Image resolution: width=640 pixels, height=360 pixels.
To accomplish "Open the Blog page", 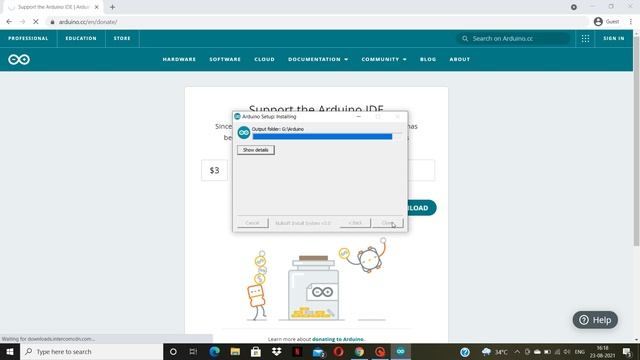I will 428,60.
